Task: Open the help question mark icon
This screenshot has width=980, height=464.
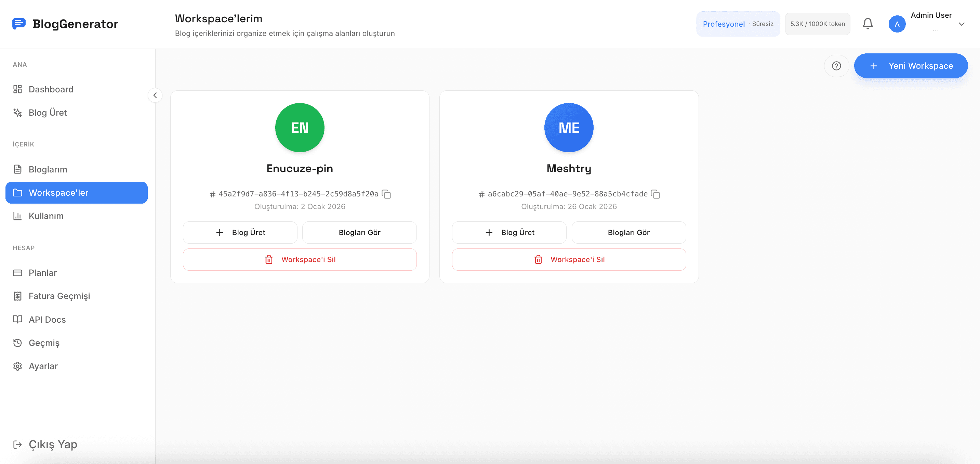Action: [x=836, y=65]
